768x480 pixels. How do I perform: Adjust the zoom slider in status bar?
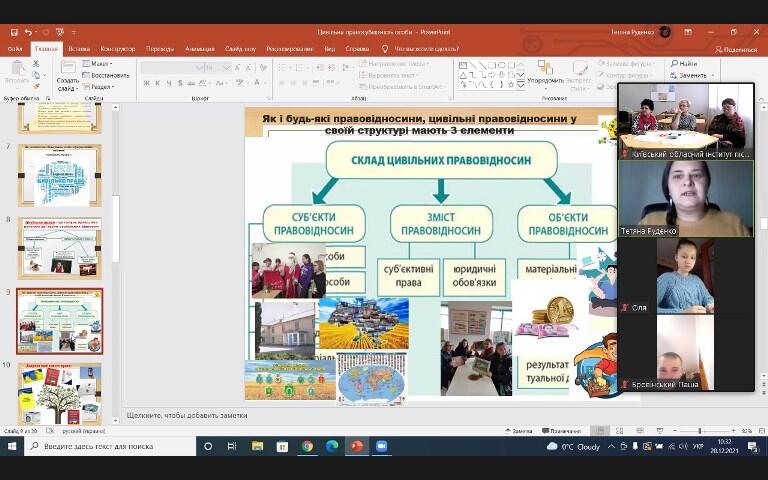click(700, 431)
